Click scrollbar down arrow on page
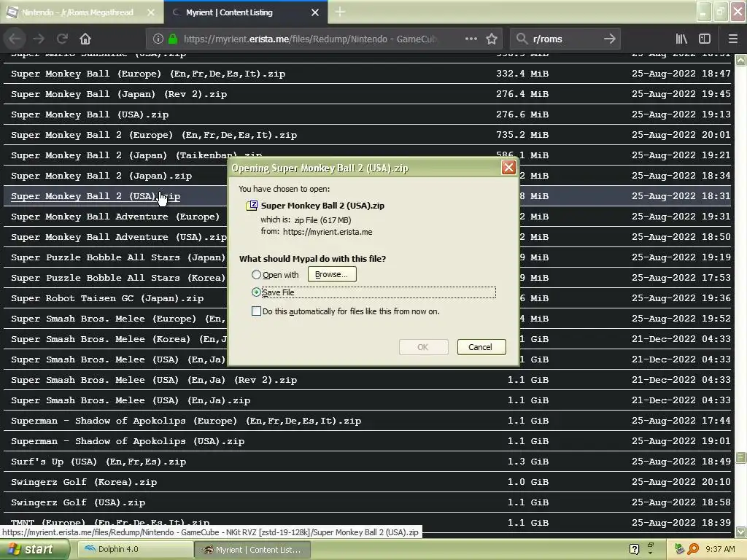 click(x=740, y=532)
